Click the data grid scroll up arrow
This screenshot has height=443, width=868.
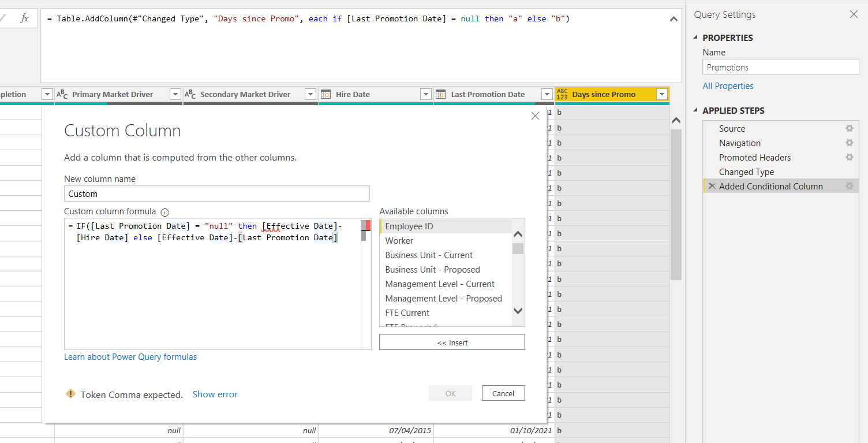tap(676, 120)
